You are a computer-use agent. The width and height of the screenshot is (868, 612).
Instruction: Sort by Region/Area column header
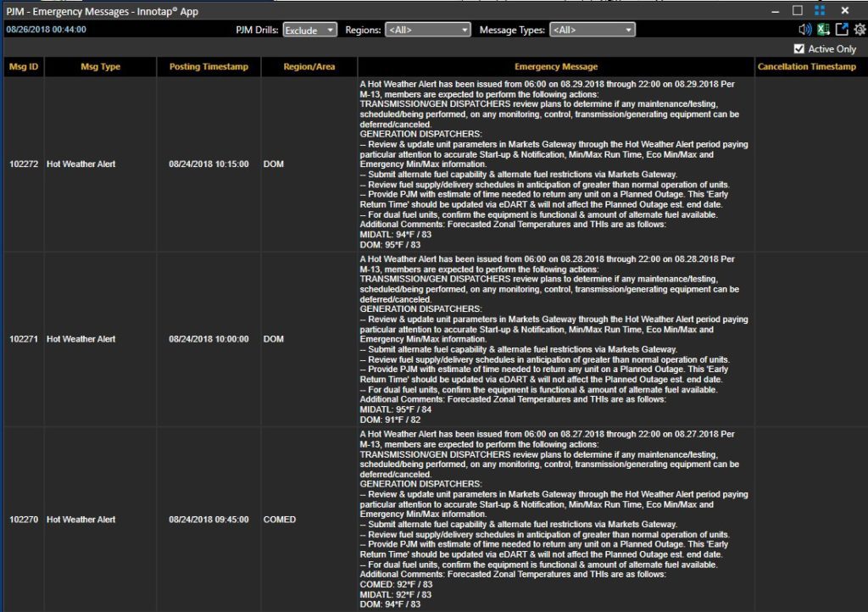[309, 66]
